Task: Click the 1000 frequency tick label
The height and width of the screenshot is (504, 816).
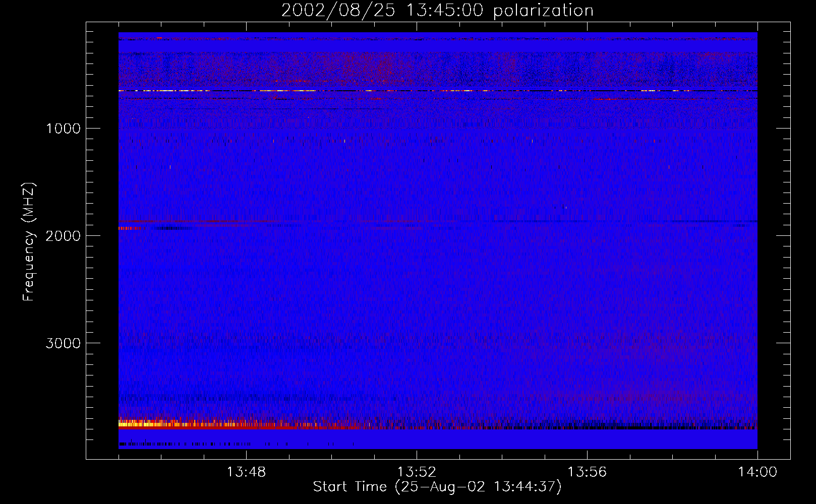Action: click(63, 129)
